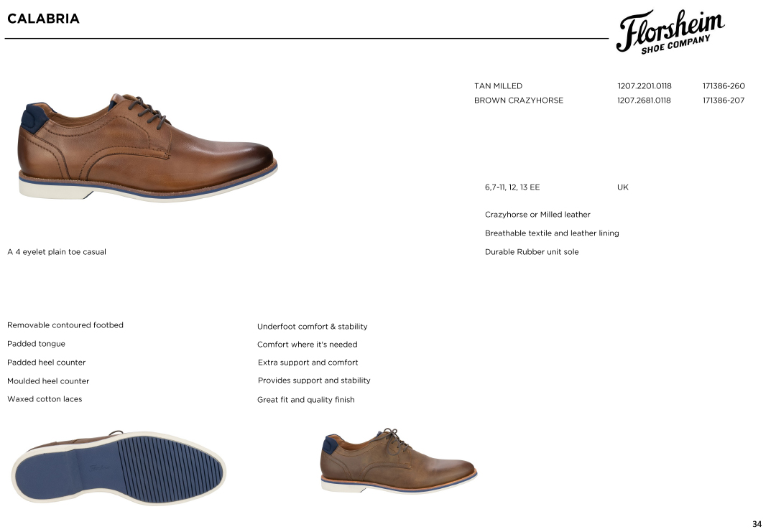The height and width of the screenshot is (532, 776).
Task: Click the UK sizing label
Action: 622,187
